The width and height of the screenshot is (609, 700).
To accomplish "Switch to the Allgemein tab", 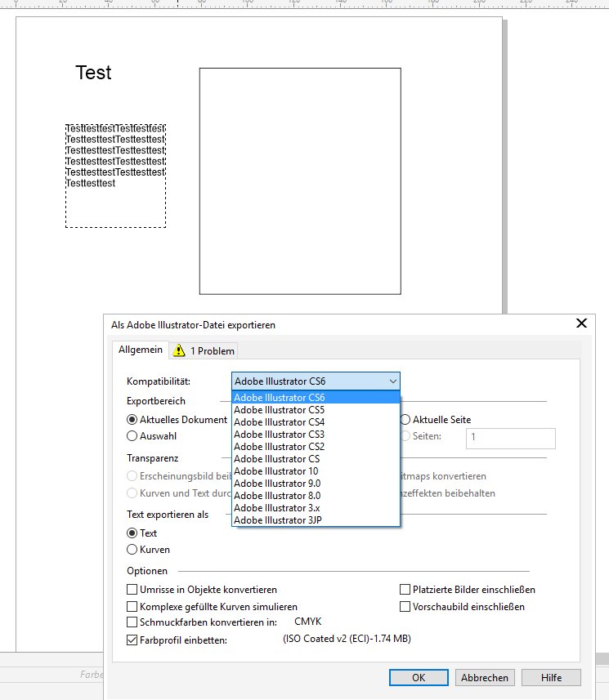I will coord(141,350).
